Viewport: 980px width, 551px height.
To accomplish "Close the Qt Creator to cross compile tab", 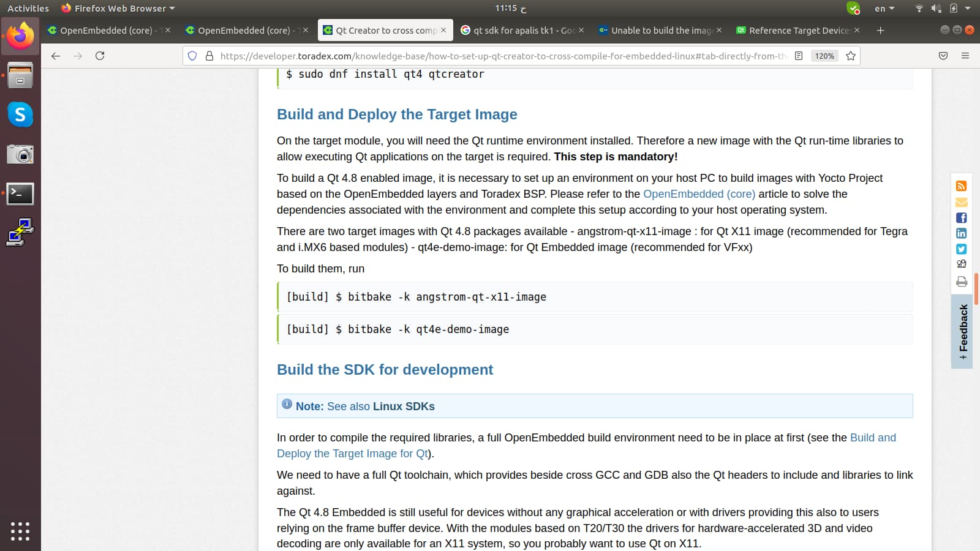I will 443,30.
